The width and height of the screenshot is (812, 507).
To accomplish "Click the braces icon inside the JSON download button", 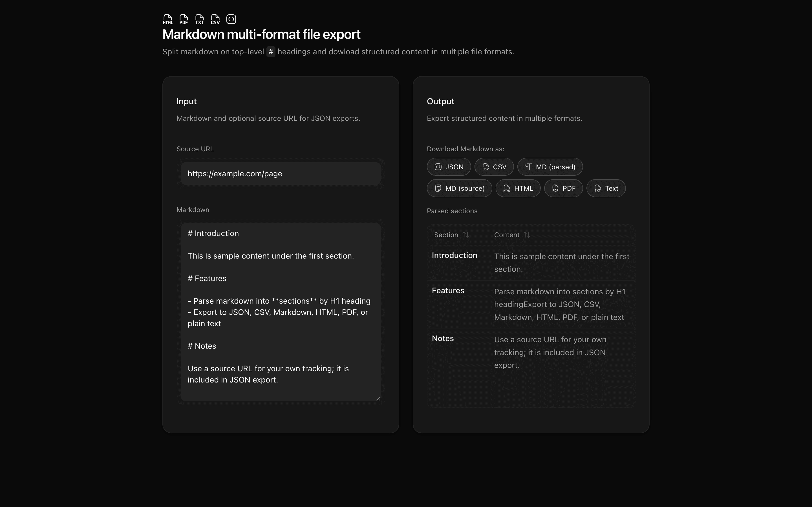I will 438,167.
